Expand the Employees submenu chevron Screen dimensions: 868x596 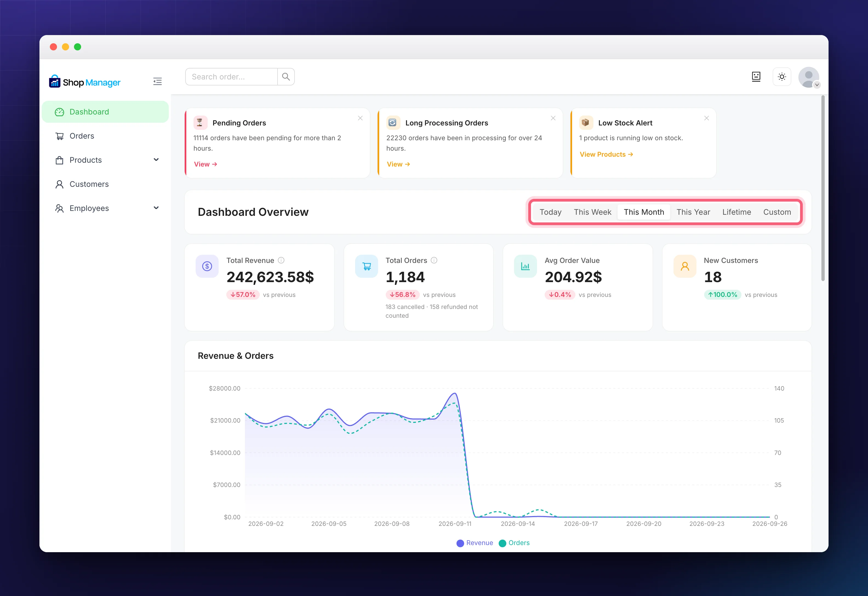(x=156, y=208)
